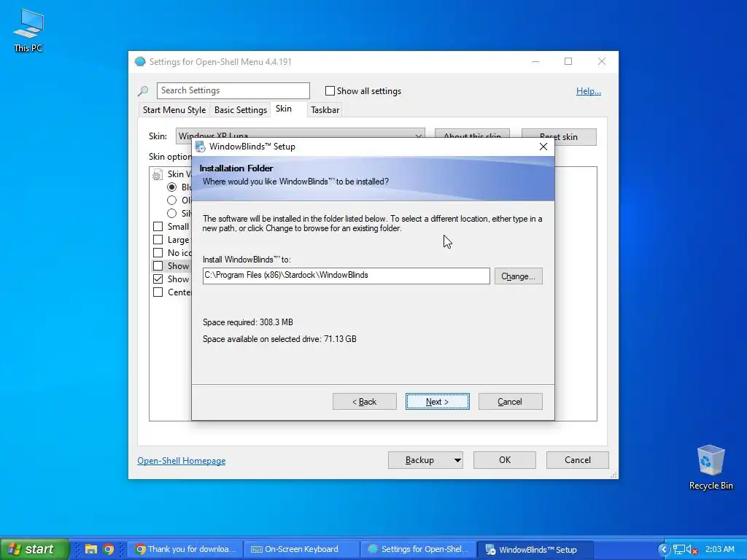Switch to the Taskbar tab
This screenshot has width=747, height=560.
point(325,110)
